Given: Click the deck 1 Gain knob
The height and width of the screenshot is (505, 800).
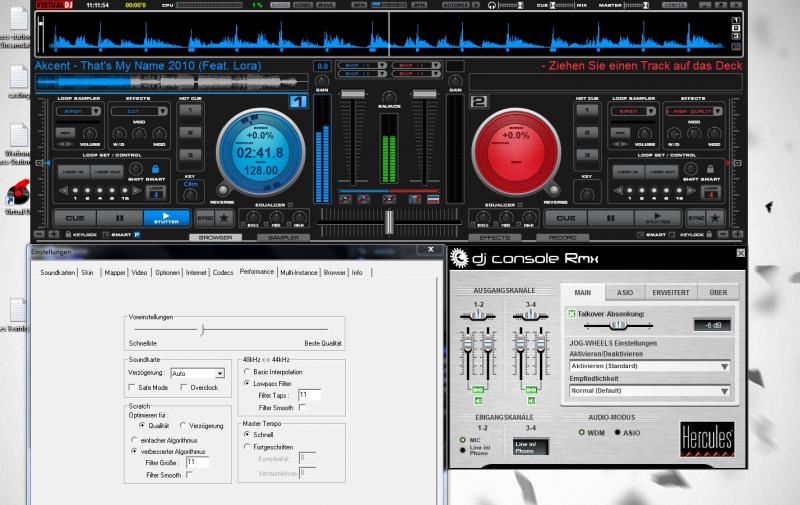Looking at the screenshot, I should [x=321, y=81].
